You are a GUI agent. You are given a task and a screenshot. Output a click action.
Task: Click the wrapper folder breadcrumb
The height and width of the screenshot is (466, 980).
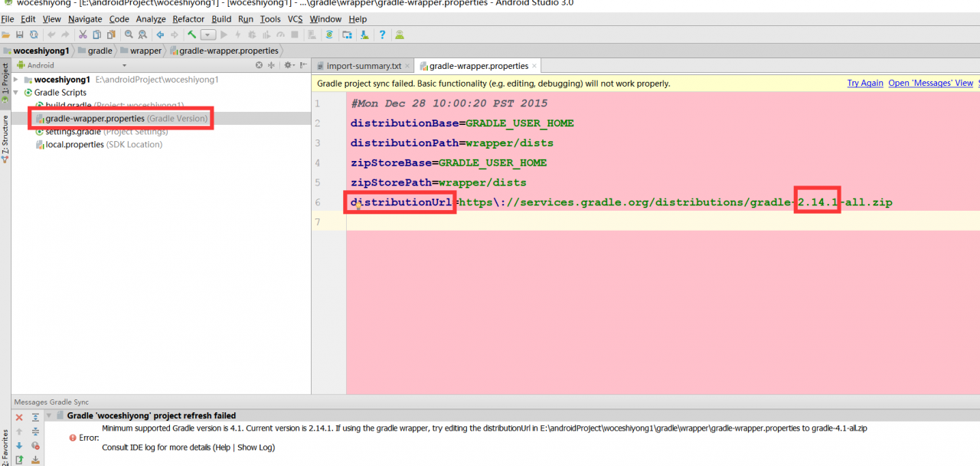click(141, 51)
